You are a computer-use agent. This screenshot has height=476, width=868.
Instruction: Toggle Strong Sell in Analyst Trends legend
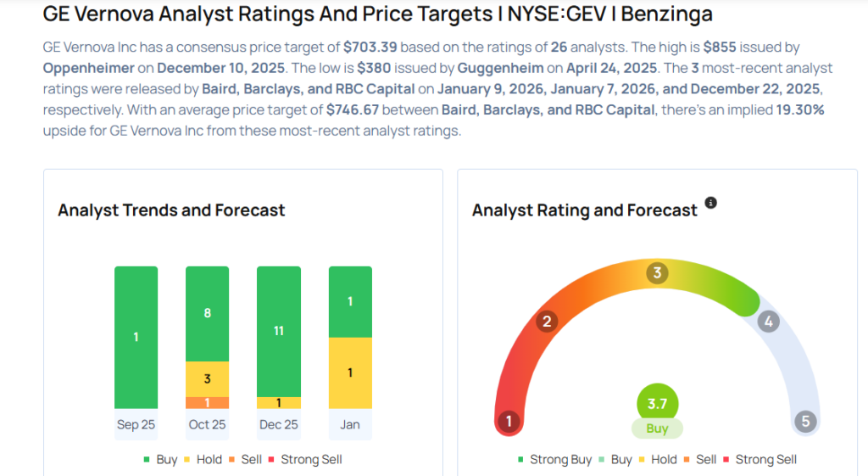click(x=306, y=460)
